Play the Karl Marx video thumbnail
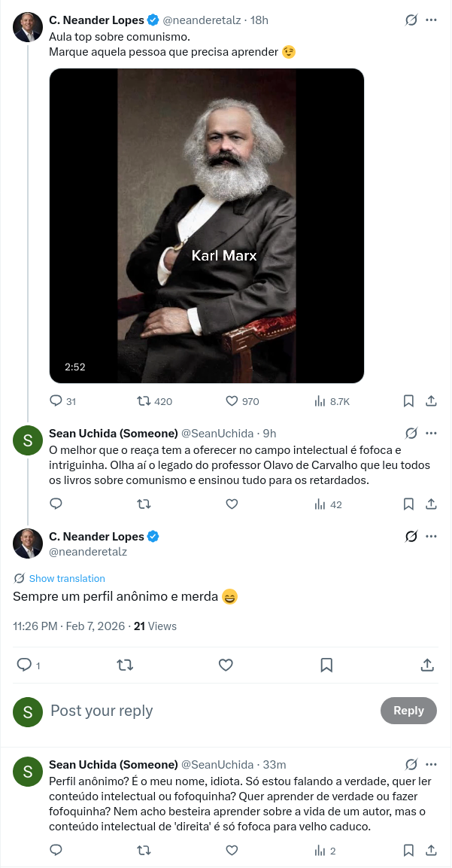Screen dimensions: 452x868 click(x=207, y=226)
